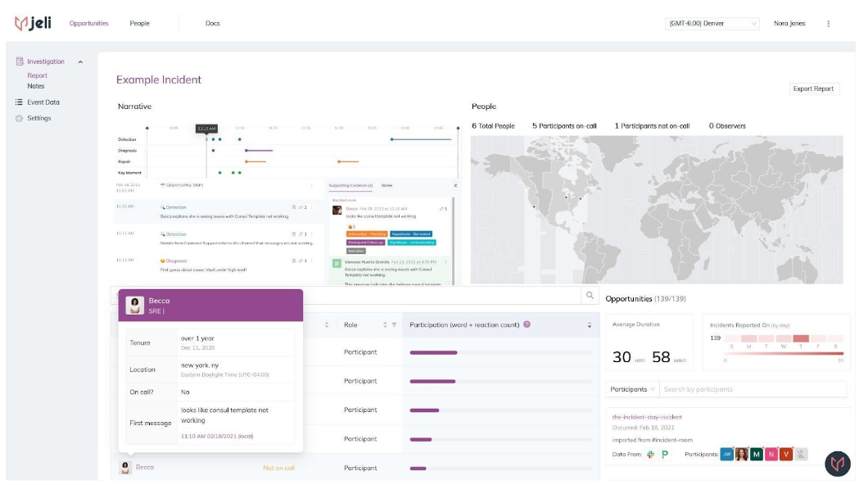Image resolution: width=868 pixels, height=485 pixels.
Task: Click the long blue Detection bar on timeline
Action: (422, 139)
